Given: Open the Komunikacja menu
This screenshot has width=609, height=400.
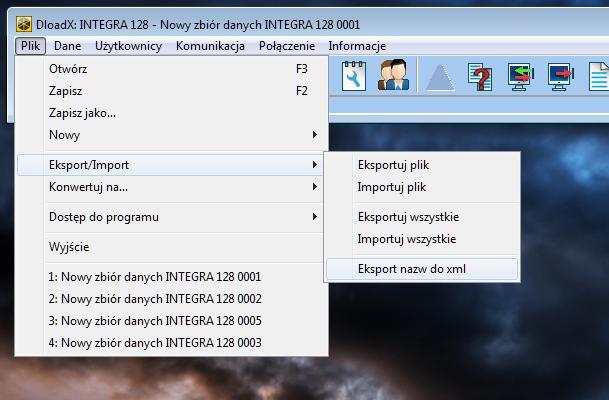Looking at the screenshot, I should tap(210, 46).
